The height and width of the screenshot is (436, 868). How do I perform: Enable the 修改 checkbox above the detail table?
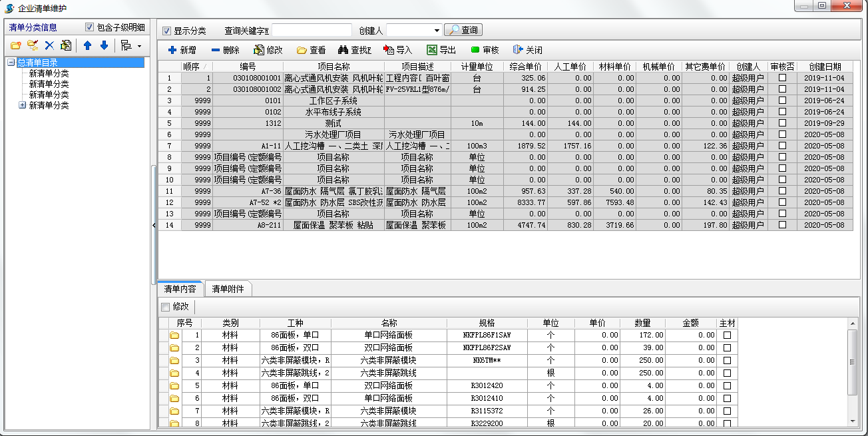point(165,306)
